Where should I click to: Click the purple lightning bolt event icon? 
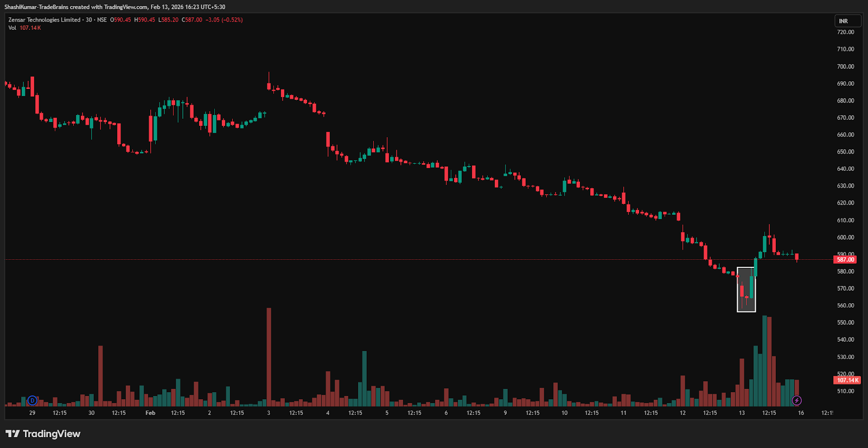(796, 400)
